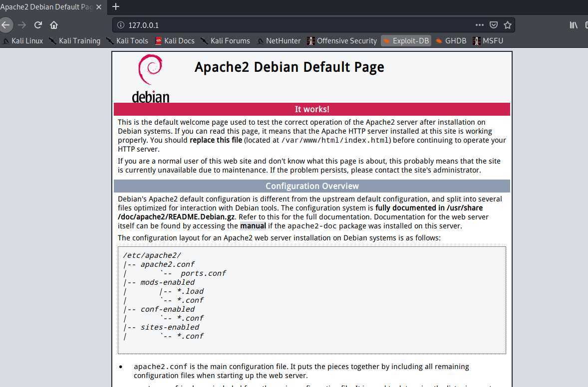Screen dimensions: 588x387
Task: Click the mods-enabled line in the tree
Action: click(168, 282)
